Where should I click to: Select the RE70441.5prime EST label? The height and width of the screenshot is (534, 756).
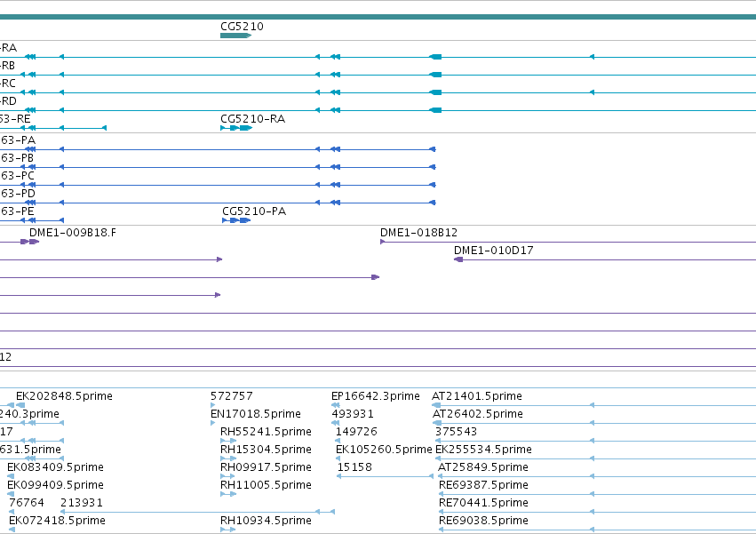483,503
